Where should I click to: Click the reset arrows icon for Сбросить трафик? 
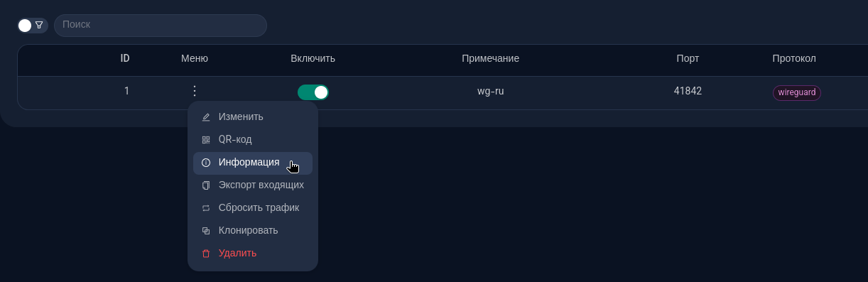pyautogui.click(x=206, y=208)
